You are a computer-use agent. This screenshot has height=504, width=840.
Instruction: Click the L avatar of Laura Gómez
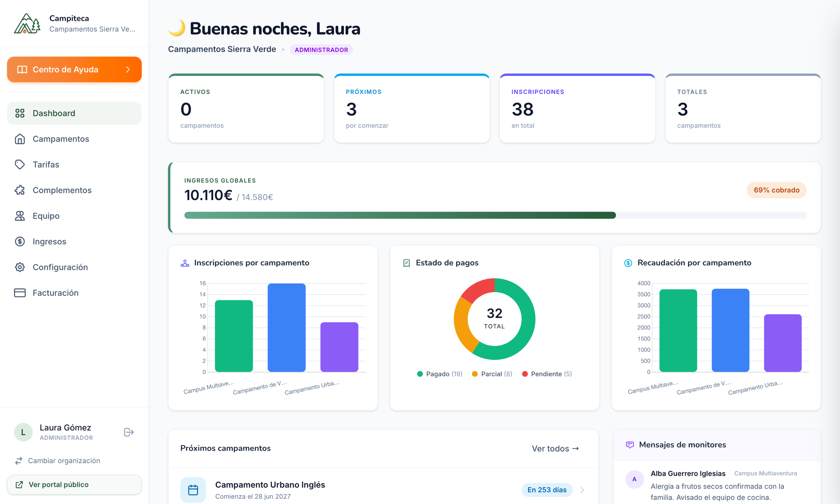23,432
